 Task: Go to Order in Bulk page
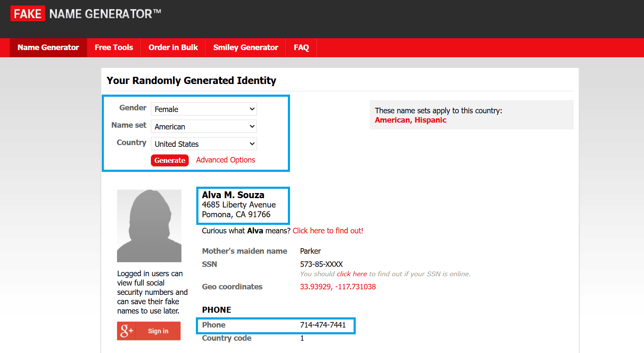pyautogui.click(x=173, y=48)
